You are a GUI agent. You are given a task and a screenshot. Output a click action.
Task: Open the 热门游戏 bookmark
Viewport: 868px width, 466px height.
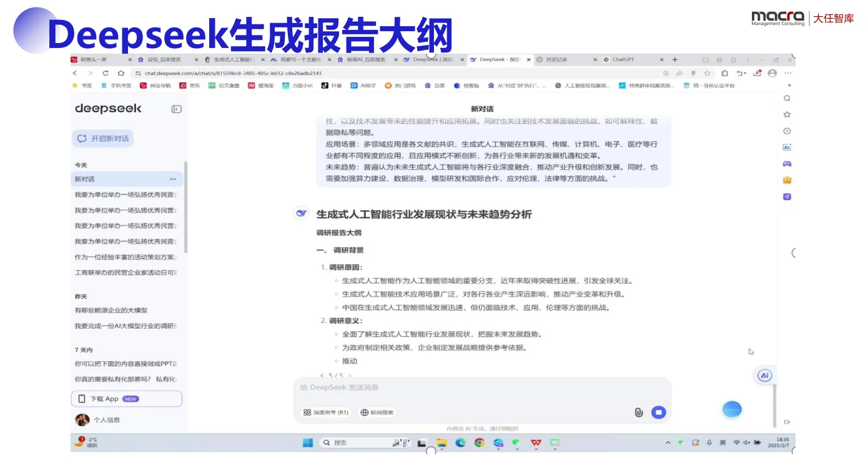click(x=400, y=85)
